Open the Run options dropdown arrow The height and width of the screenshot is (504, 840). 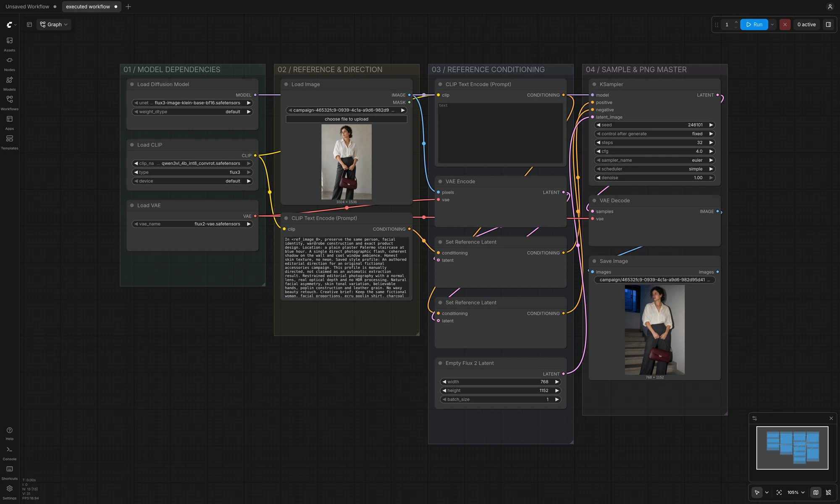772,24
